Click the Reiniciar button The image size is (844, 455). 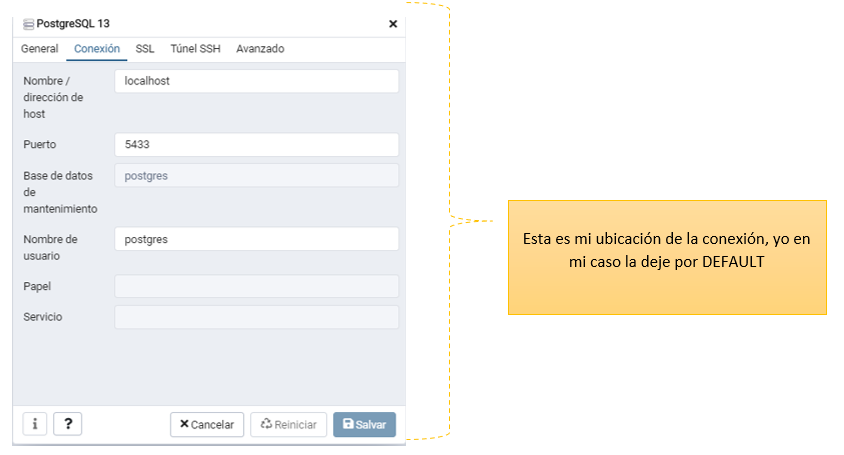(x=289, y=424)
